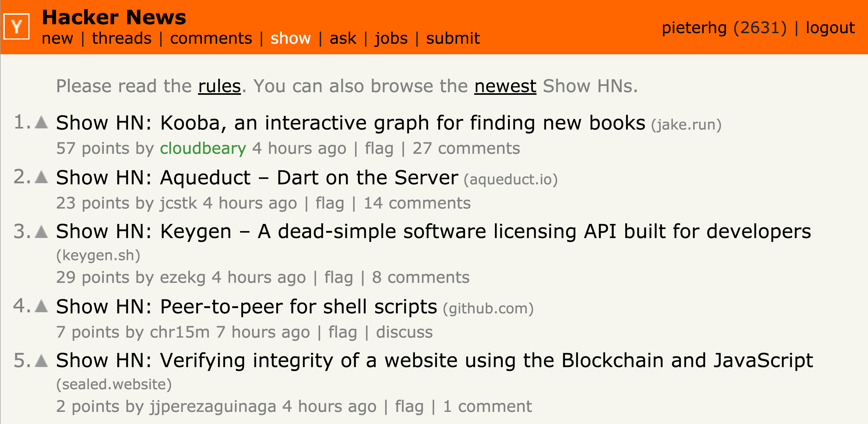Click discuss on Peer-to-peer shell scripts
This screenshot has width=868, height=424.
pyautogui.click(x=404, y=332)
